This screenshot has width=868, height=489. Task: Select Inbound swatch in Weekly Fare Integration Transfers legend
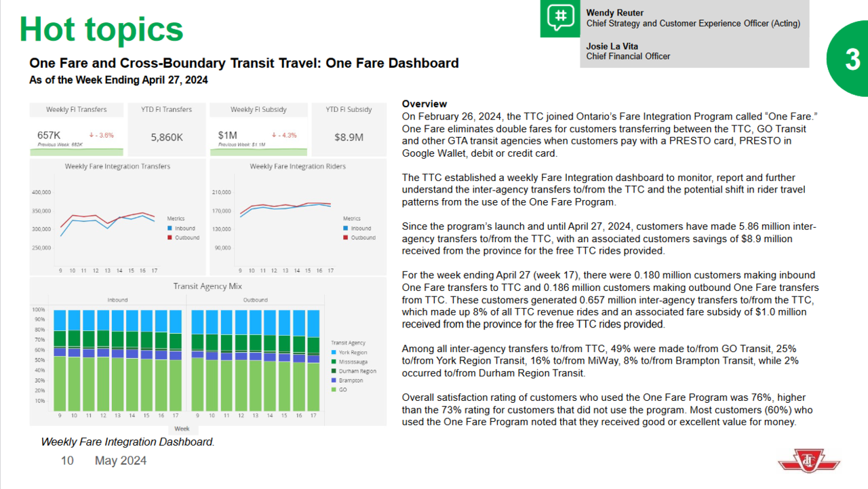pyautogui.click(x=169, y=229)
